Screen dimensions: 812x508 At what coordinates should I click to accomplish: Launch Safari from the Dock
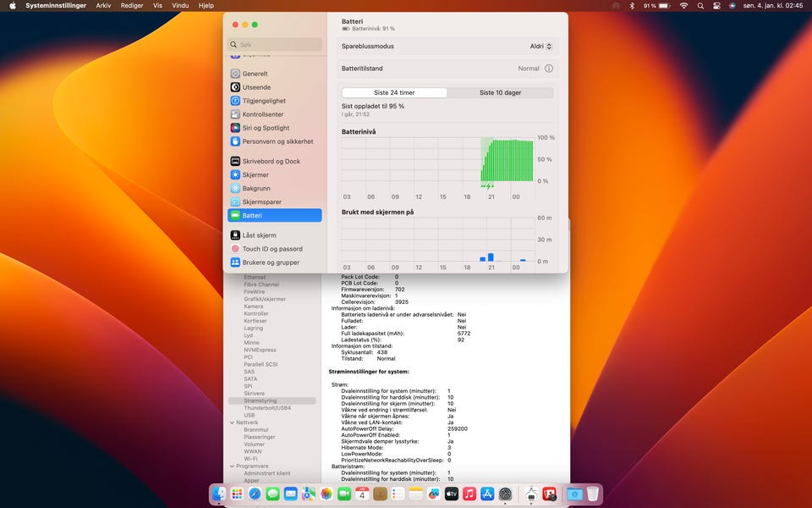coord(255,494)
